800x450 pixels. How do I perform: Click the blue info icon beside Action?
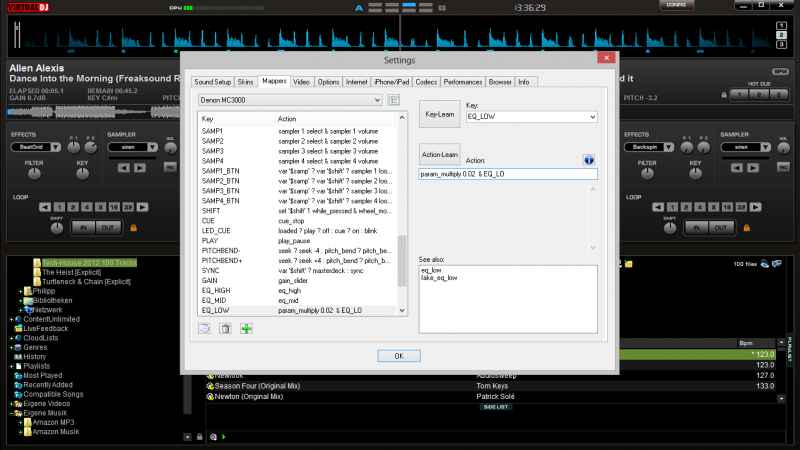coord(589,160)
